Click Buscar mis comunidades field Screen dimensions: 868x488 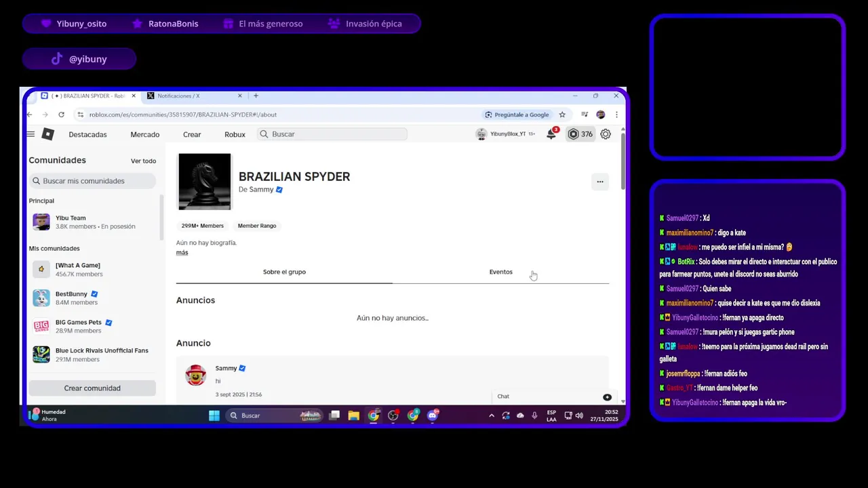(92, 181)
